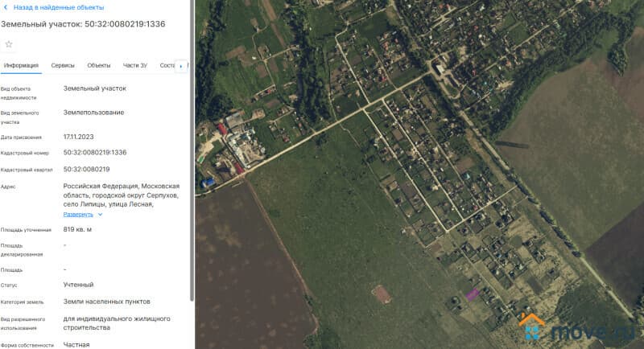Add parcel to favorites with star icon
Image resolution: width=644 pixels, height=349 pixels.
9,44
